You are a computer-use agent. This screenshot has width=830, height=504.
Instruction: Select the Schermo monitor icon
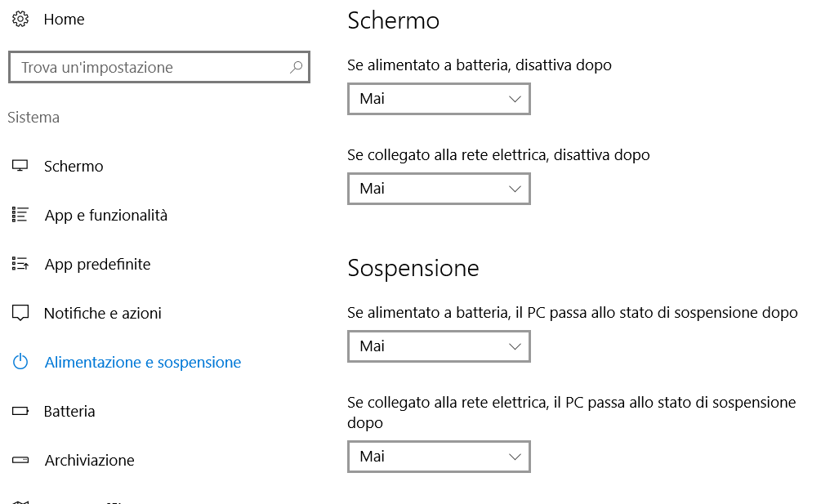[20, 166]
